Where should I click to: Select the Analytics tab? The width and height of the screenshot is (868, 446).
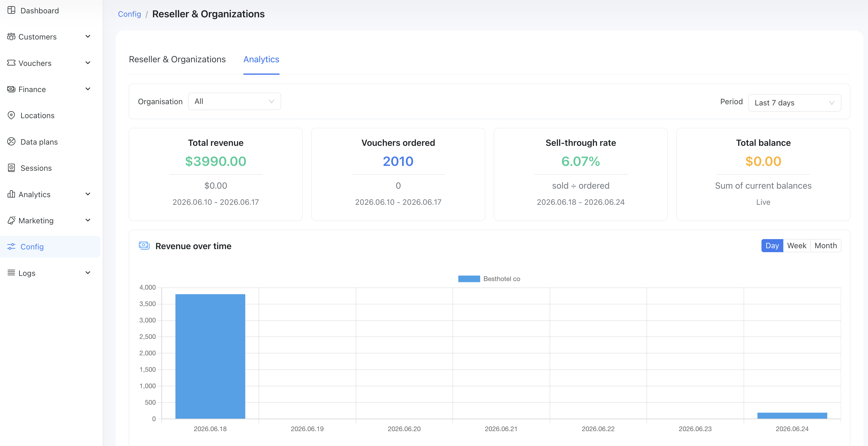click(261, 59)
